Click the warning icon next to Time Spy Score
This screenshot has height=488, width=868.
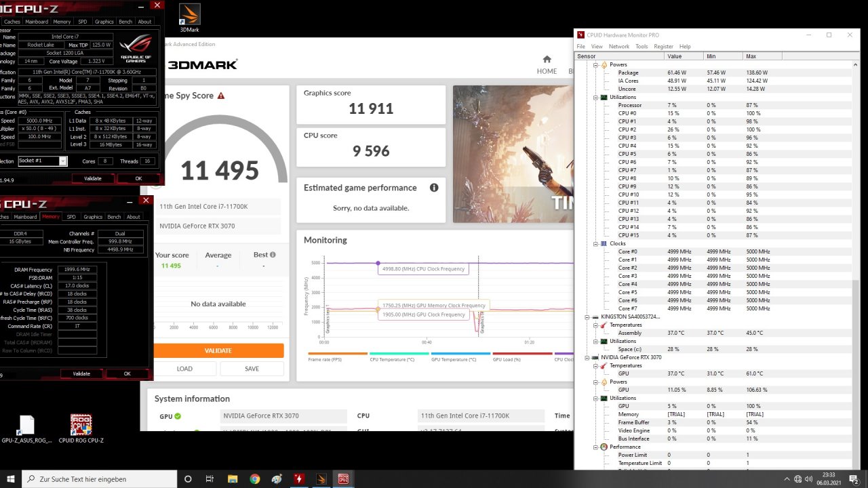point(220,96)
